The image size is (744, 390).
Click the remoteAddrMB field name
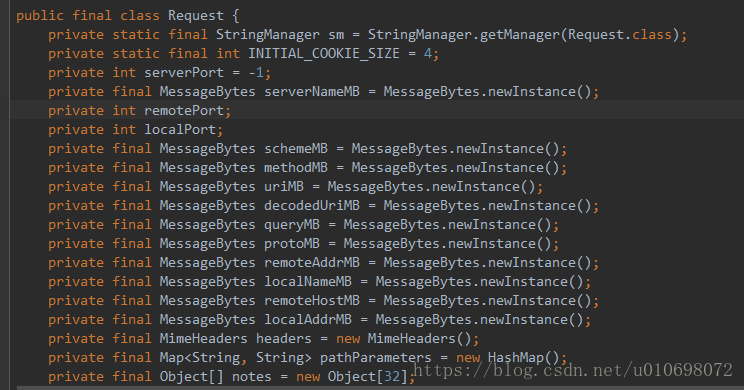point(312,262)
